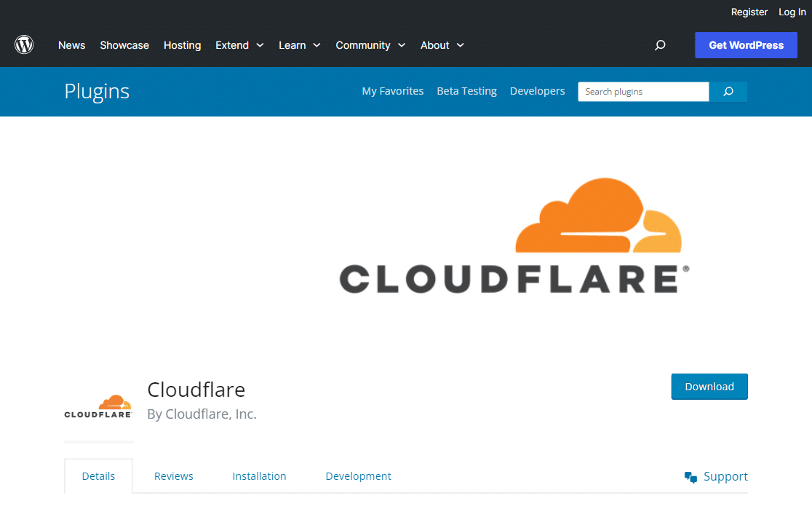Expand the Extend dropdown menu
This screenshot has width=812, height=517.
click(x=240, y=46)
